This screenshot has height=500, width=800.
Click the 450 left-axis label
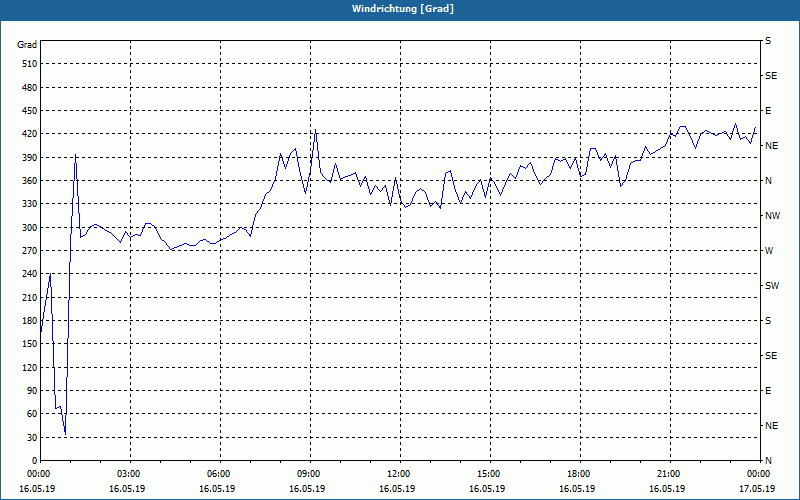pos(30,111)
